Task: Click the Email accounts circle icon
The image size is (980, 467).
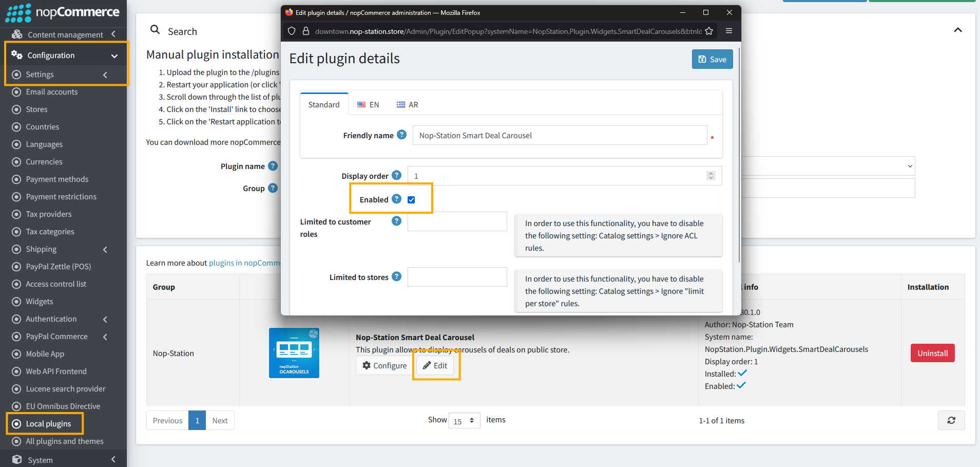Action: pos(16,92)
